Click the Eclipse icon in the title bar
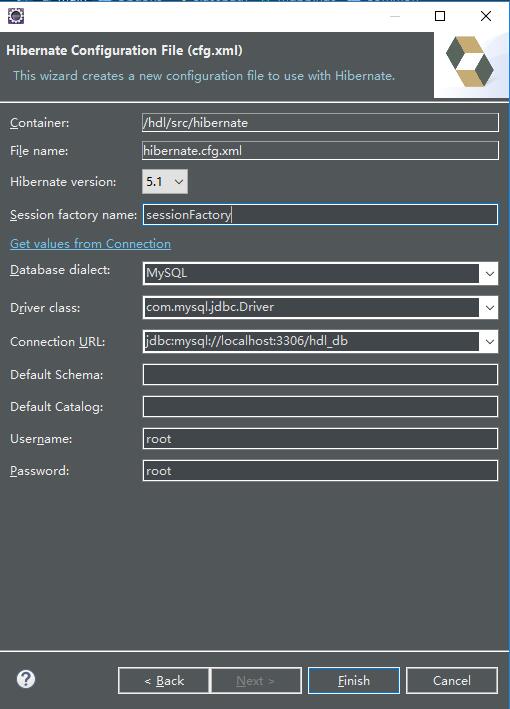The height and width of the screenshot is (709, 510). [x=16, y=16]
